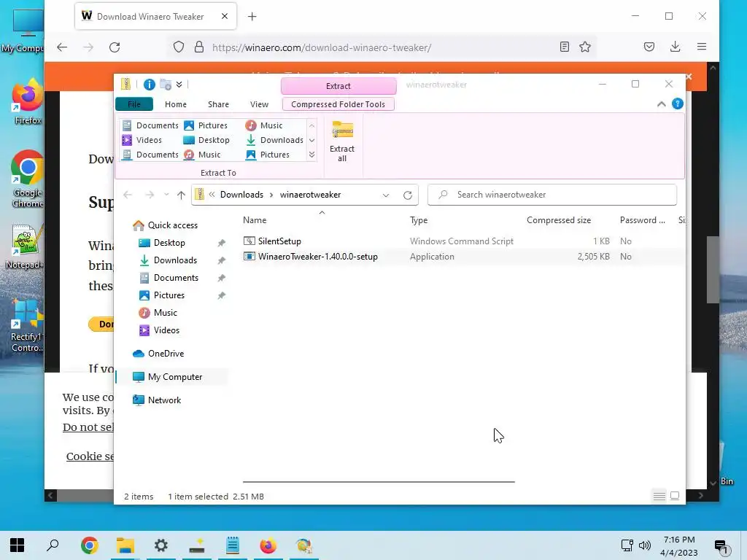
Task: Select Download Winaero Tweaker browser tab
Action: pyautogui.click(x=156, y=17)
